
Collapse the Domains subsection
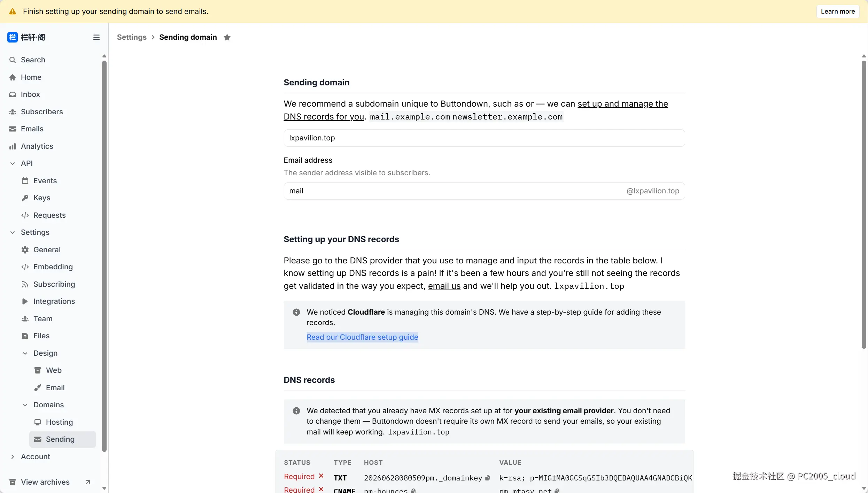pos(25,405)
